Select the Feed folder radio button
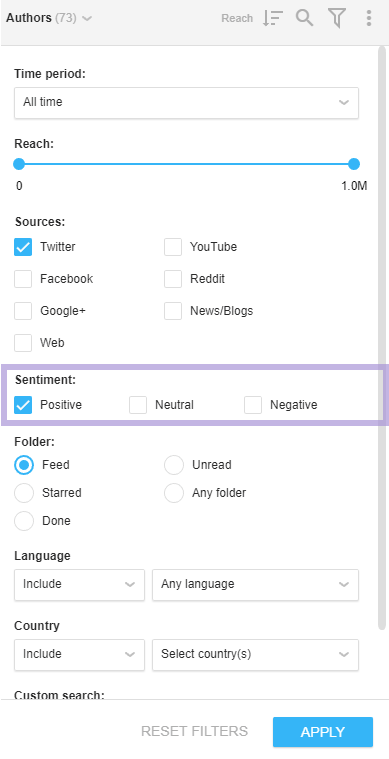389x759 pixels. tap(24, 465)
